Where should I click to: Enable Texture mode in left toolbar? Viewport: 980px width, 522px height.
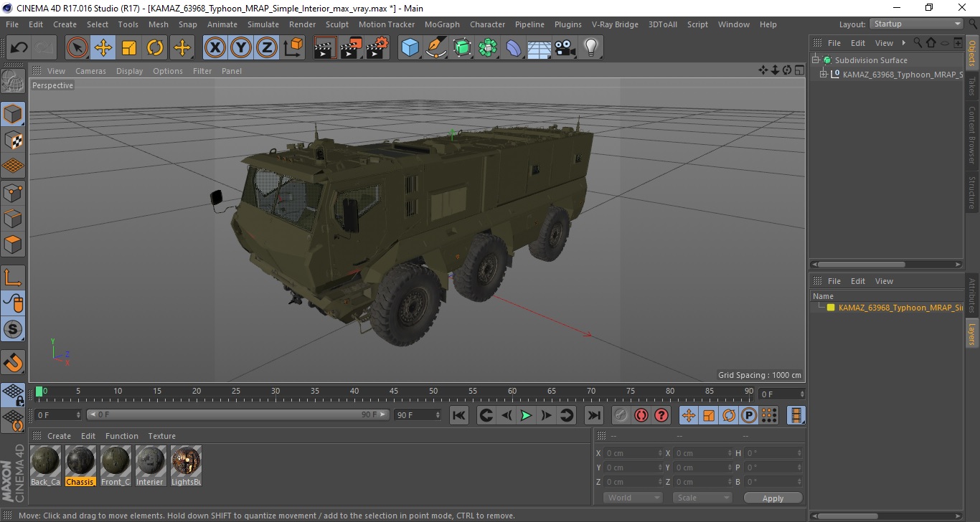tap(13, 140)
